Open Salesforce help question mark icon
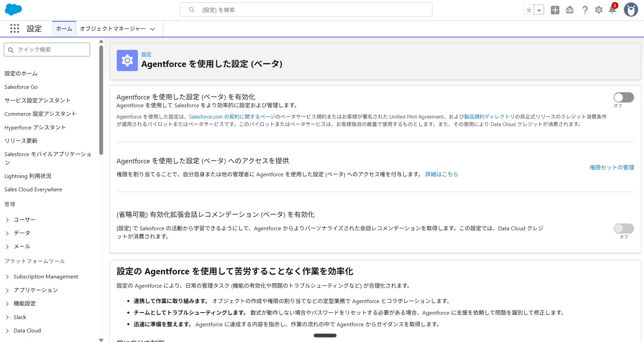The image size is (644, 342). (x=585, y=10)
